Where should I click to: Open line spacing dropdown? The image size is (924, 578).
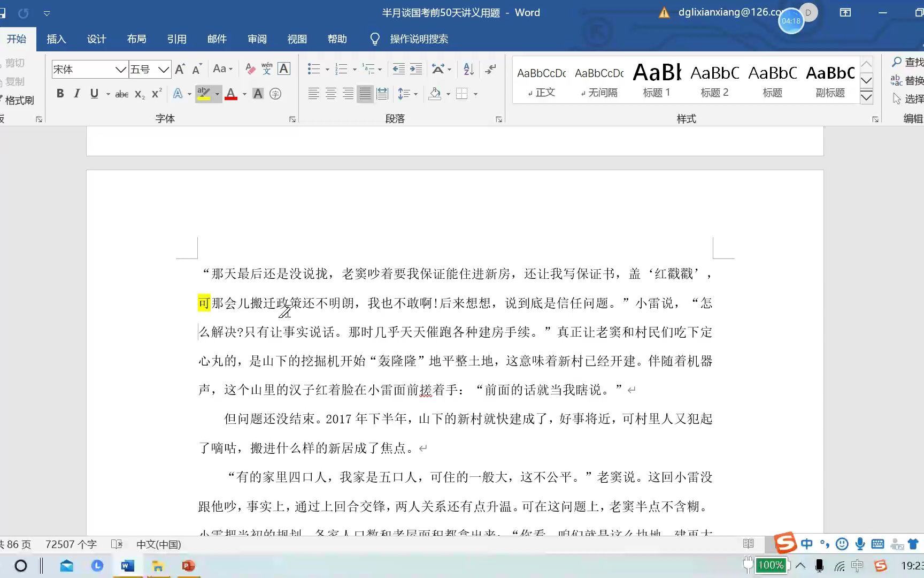tap(407, 94)
